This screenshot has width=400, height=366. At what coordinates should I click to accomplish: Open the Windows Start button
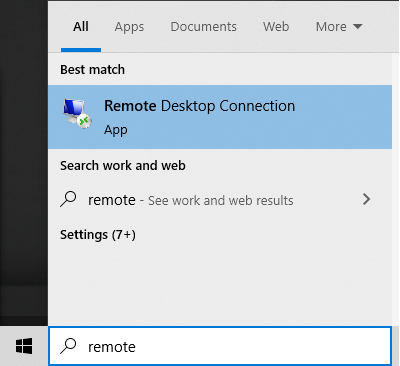point(24,346)
